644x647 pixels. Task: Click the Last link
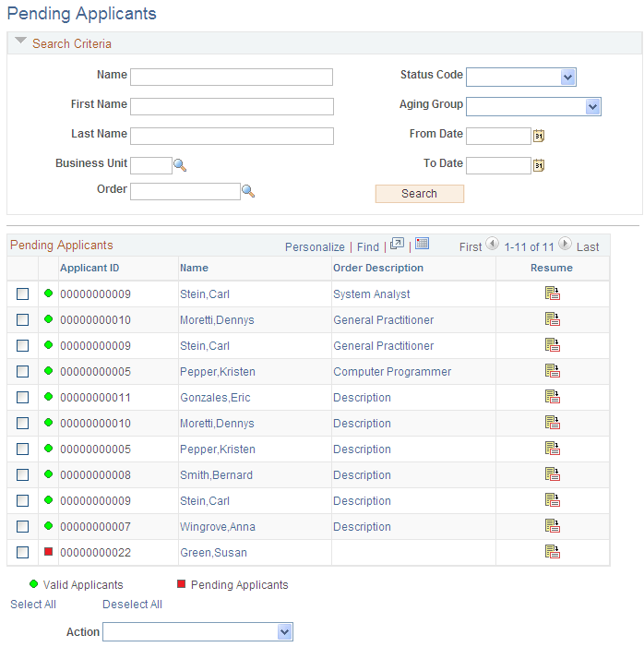click(x=588, y=246)
